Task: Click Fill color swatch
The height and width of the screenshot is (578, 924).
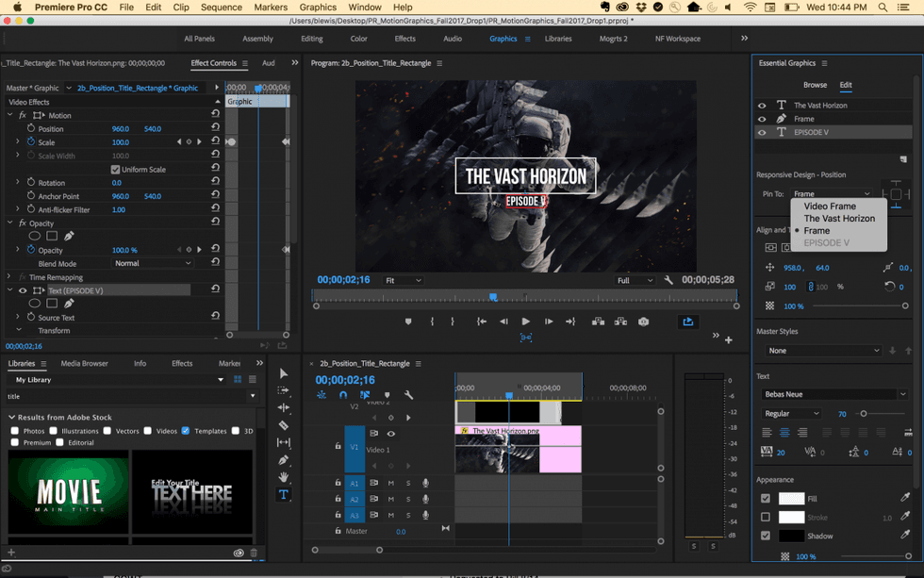Action: pos(791,499)
